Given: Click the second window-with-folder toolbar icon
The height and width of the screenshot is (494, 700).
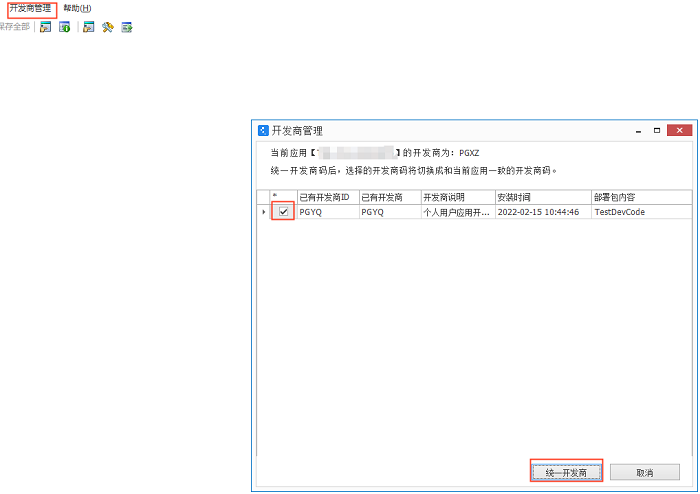Looking at the screenshot, I should pos(89,27).
